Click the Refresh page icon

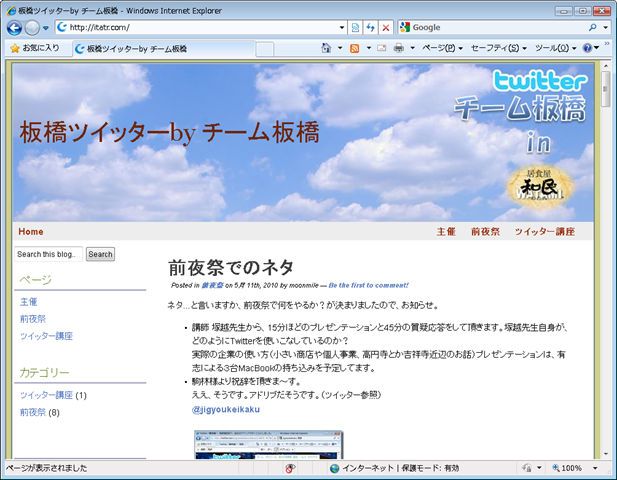point(370,27)
